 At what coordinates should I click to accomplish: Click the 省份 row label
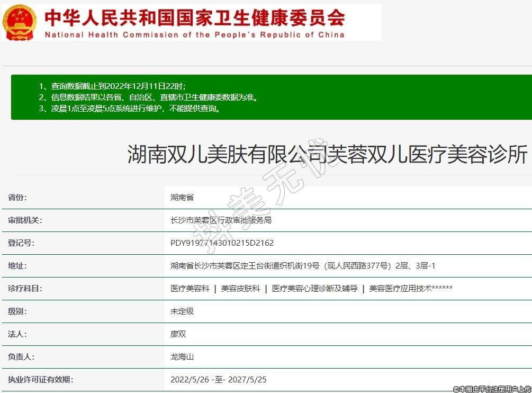coord(17,198)
